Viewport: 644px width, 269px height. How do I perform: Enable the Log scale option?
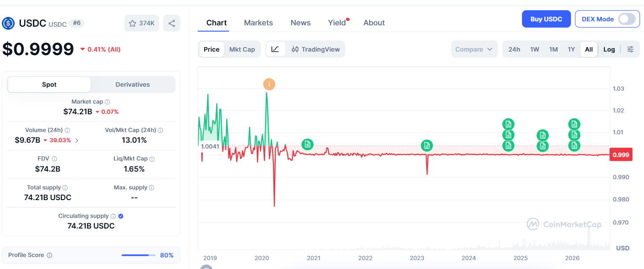pos(609,49)
